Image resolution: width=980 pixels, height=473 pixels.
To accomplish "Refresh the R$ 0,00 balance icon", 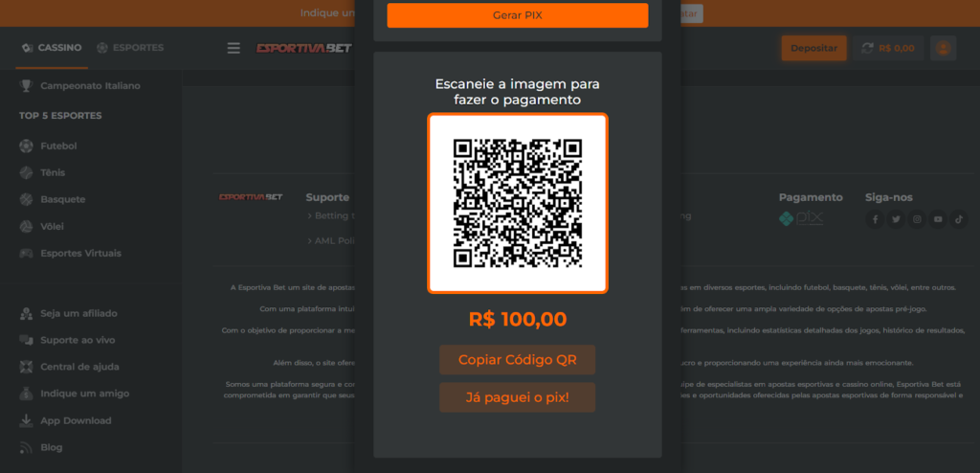I will coord(867,48).
